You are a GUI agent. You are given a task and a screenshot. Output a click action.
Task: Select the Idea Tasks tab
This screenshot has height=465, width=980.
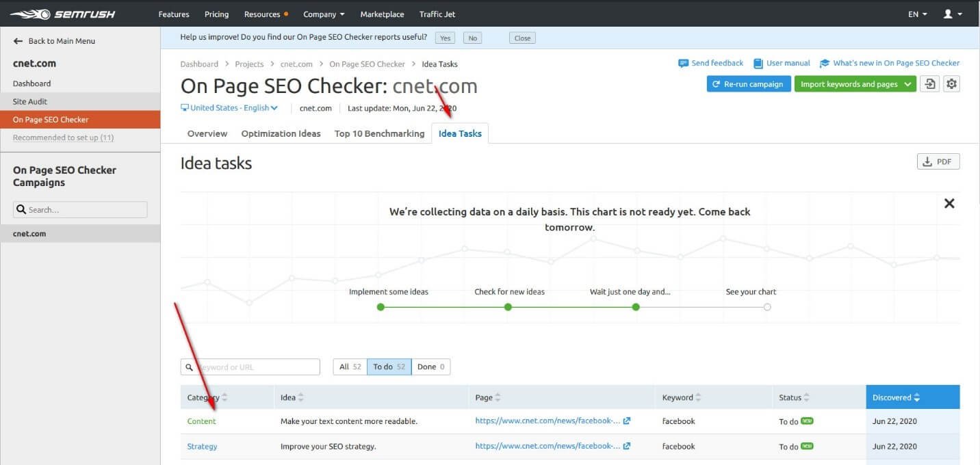pyautogui.click(x=460, y=133)
